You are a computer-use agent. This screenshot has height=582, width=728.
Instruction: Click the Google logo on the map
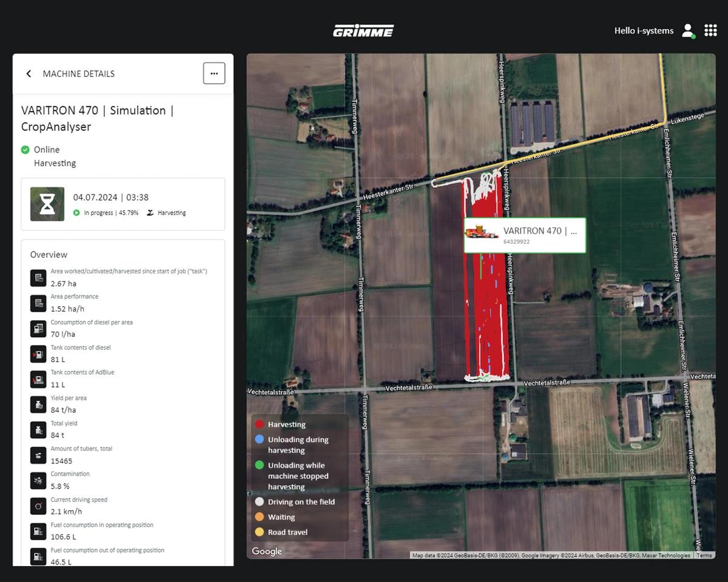[x=267, y=551]
